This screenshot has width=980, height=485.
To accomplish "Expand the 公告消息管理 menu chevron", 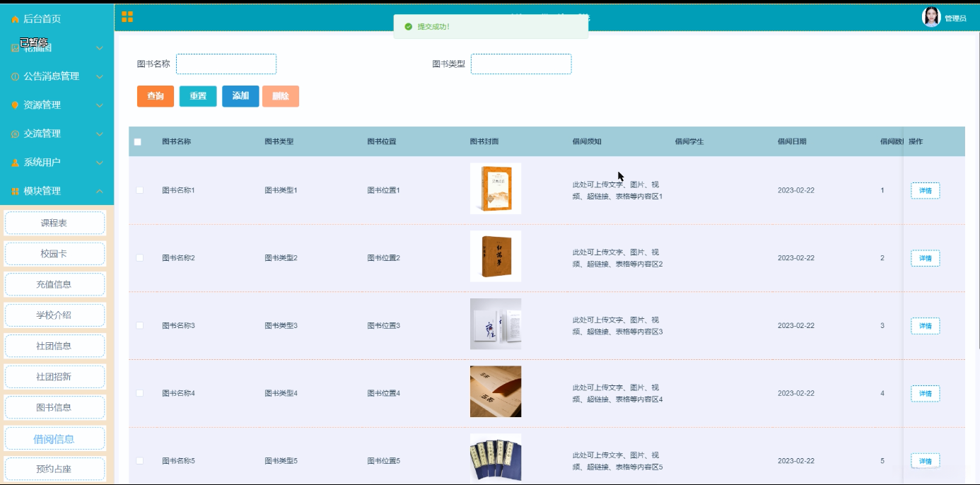I will click(99, 76).
